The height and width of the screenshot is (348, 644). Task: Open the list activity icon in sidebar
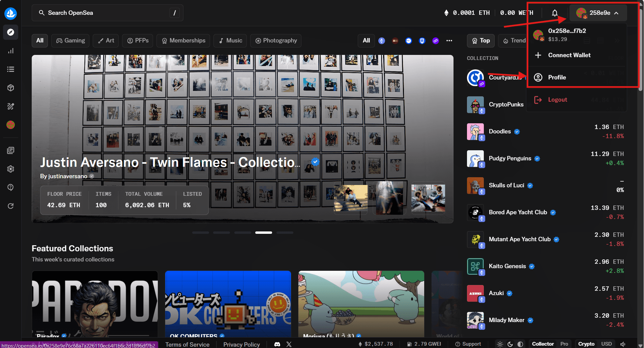(10, 69)
